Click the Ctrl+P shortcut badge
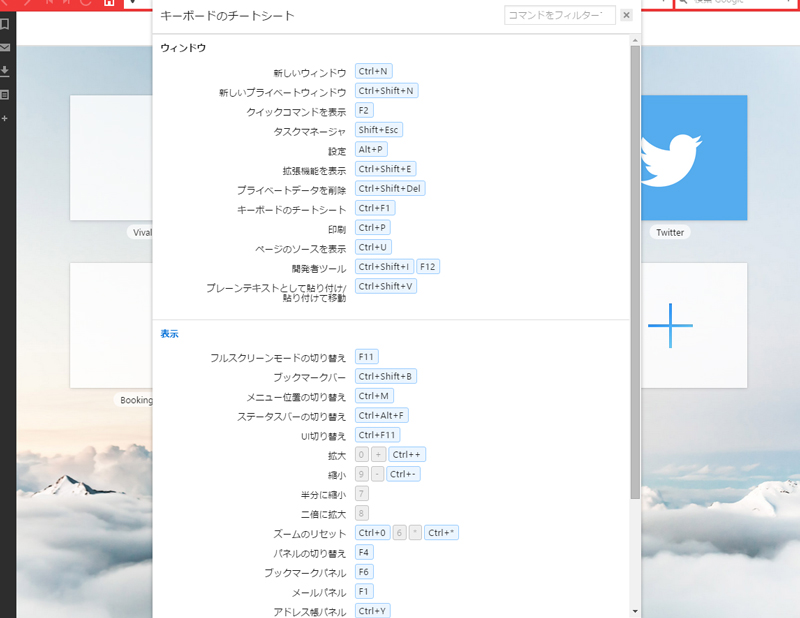This screenshot has height=618, width=800. (x=372, y=228)
